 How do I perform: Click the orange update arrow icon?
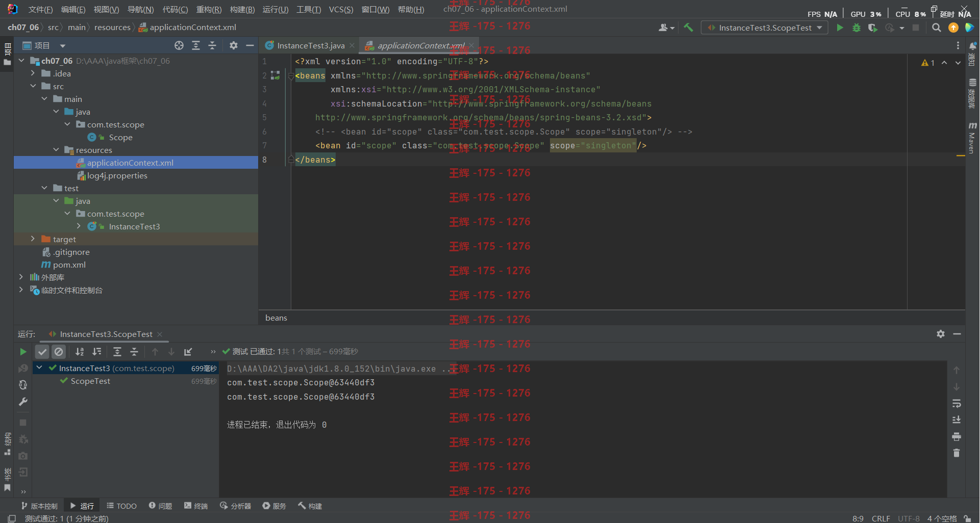pyautogui.click(x=953, y=28)
